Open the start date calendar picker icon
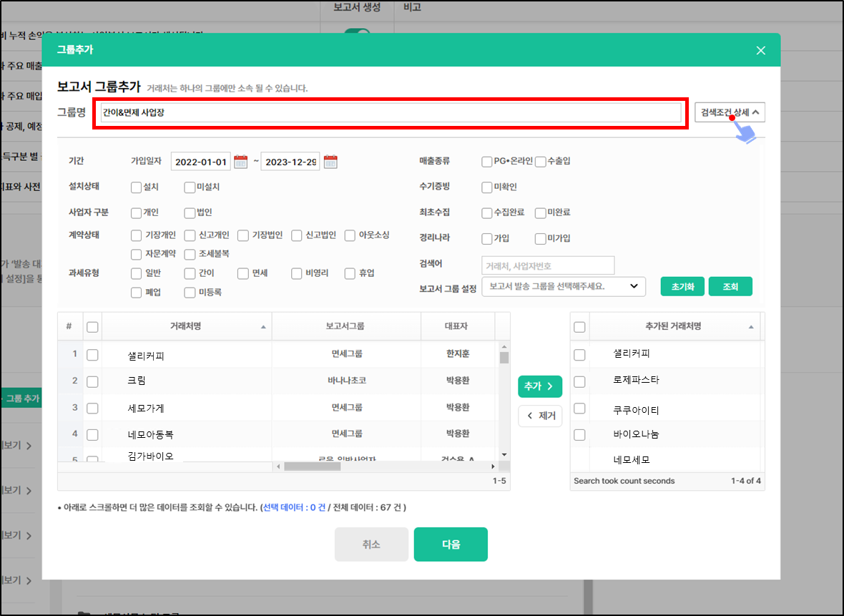This screenshot has width=844, height=616. [x=241, y=162]
